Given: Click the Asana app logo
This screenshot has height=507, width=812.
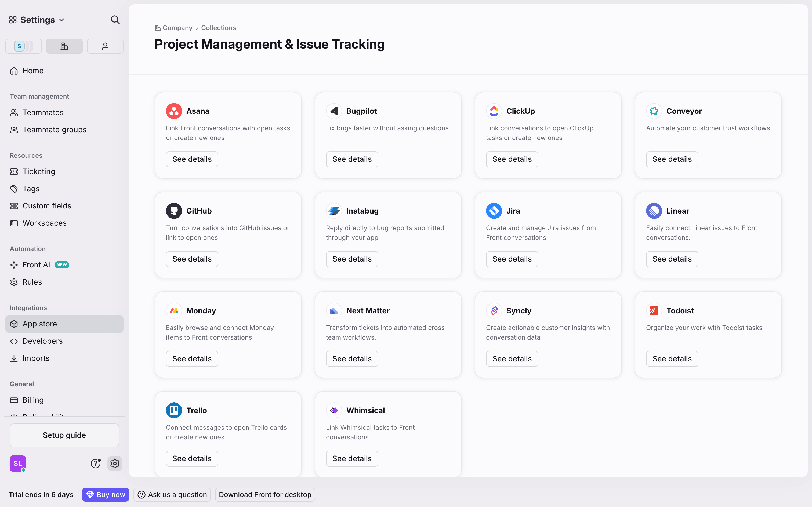Looking at the screenshot, I should [174, 111].
